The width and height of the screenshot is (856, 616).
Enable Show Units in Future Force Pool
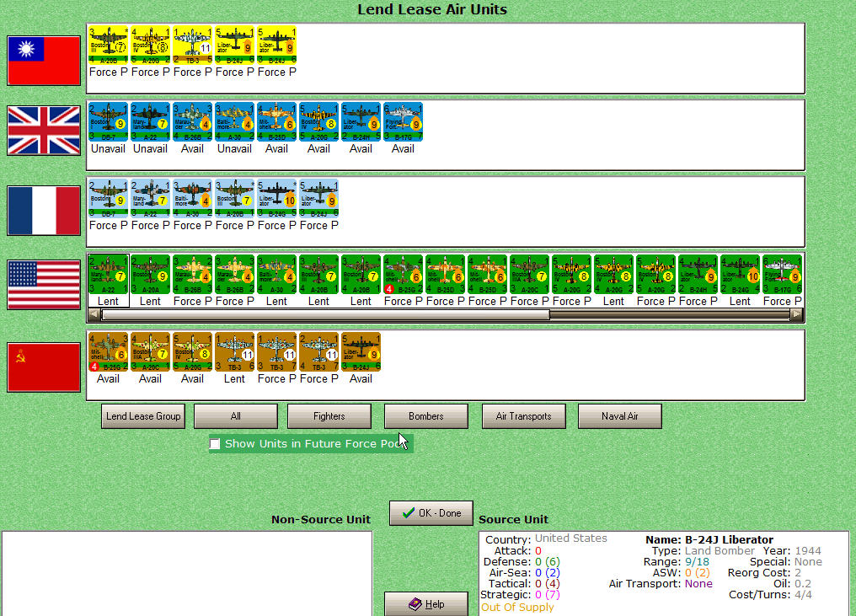(x=215, y=444)
